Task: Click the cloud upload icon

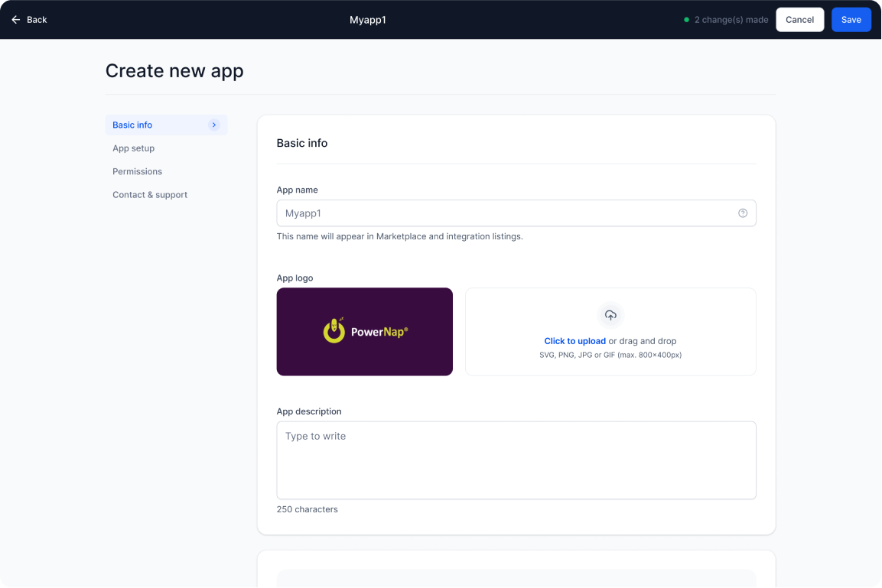Action: [610, 315]
